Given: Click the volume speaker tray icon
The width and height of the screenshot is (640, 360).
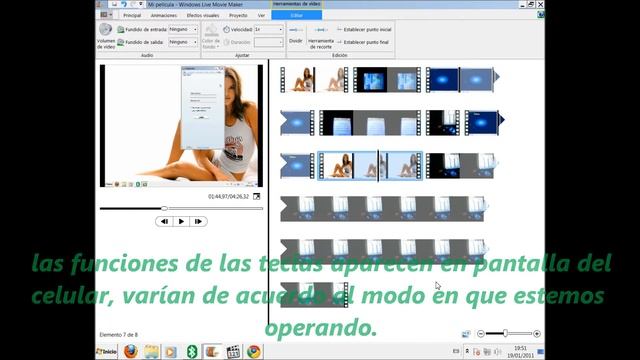Looking at the screenshot, I should point(498,351).
